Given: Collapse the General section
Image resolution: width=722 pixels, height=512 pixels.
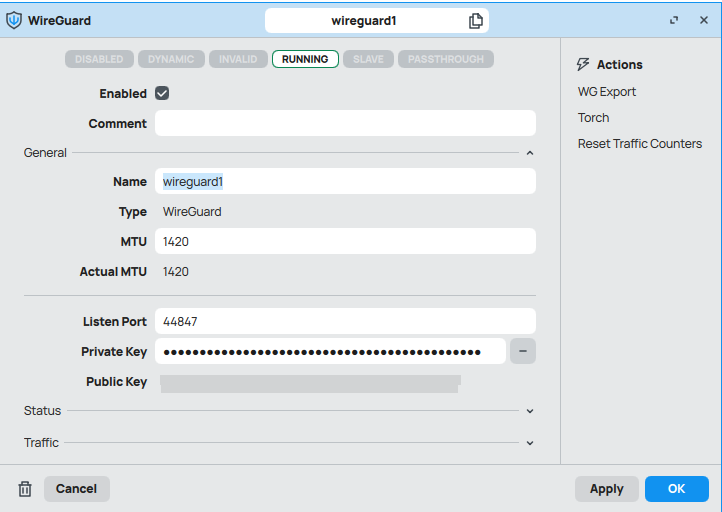Looking at the screenshot, I should 530,153.
